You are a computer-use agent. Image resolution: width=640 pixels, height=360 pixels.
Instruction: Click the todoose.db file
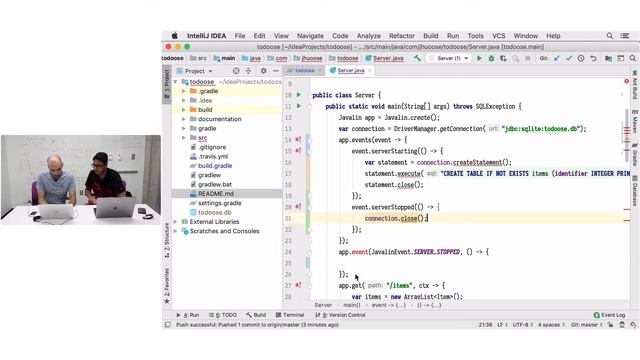[215, 213]
